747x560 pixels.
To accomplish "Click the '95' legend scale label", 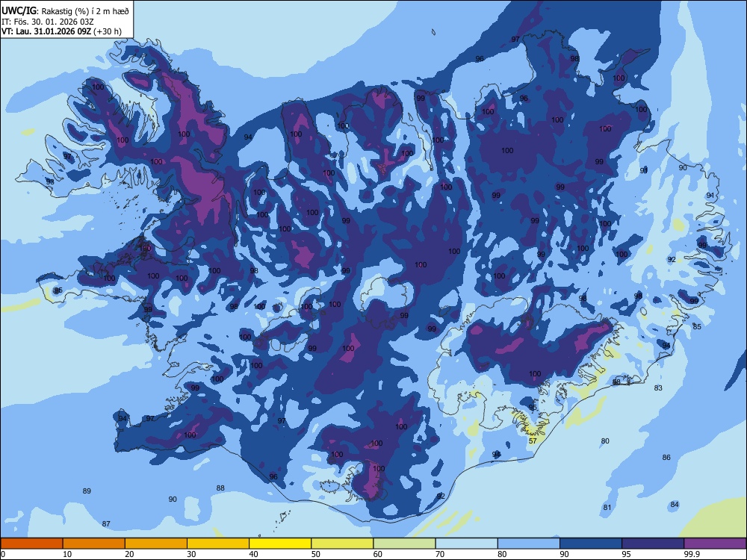I will pos(627,554).
